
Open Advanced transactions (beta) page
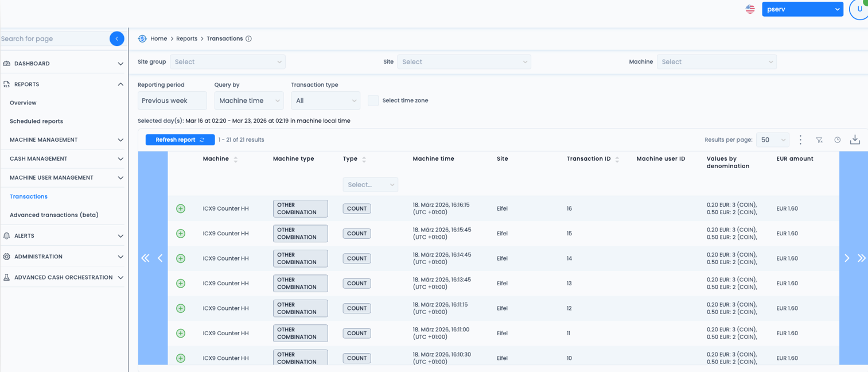click(x=54, y=215)
